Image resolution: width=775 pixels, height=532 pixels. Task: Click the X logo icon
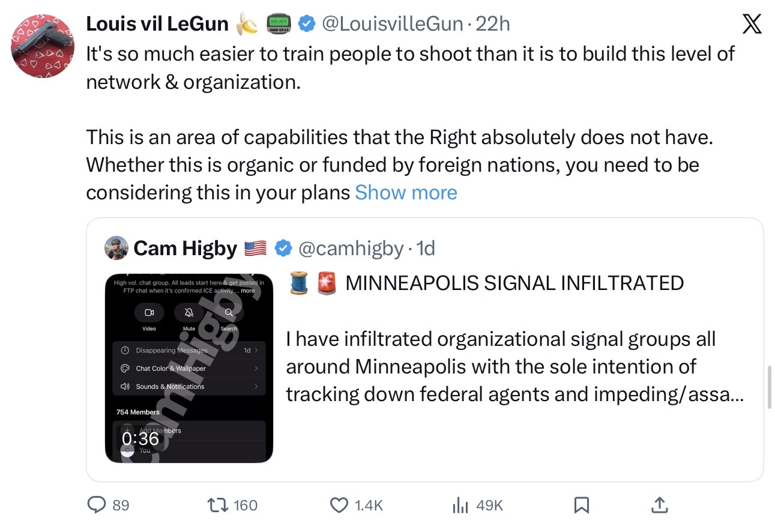[752, 25]
